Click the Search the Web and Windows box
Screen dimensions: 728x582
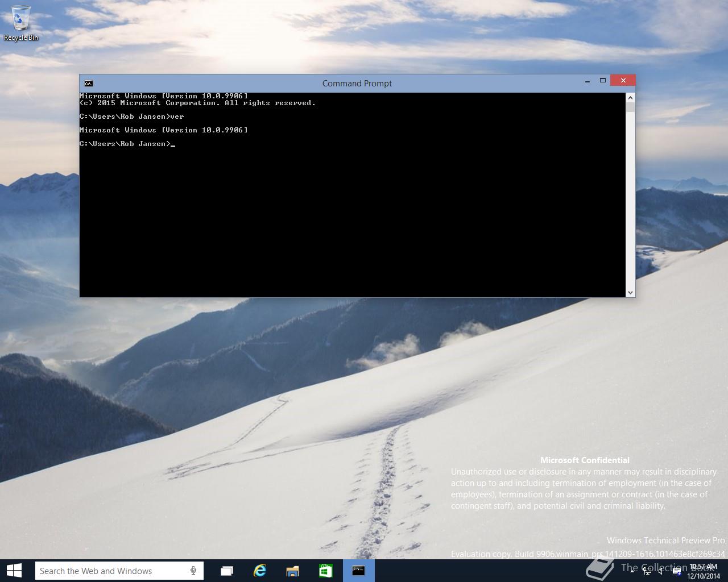[119, 571]
